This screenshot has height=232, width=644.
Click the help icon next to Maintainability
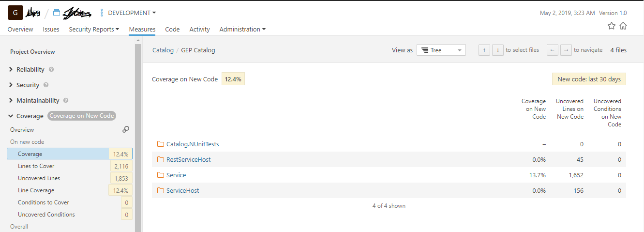(x=66, y=100)
